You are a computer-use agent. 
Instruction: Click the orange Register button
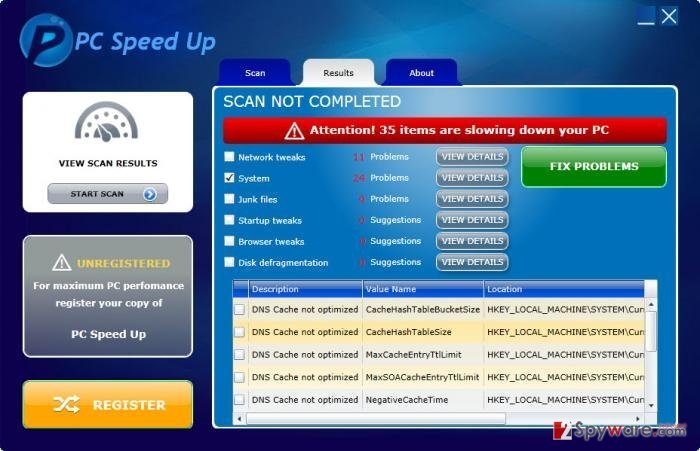click(x=108, y=405)
